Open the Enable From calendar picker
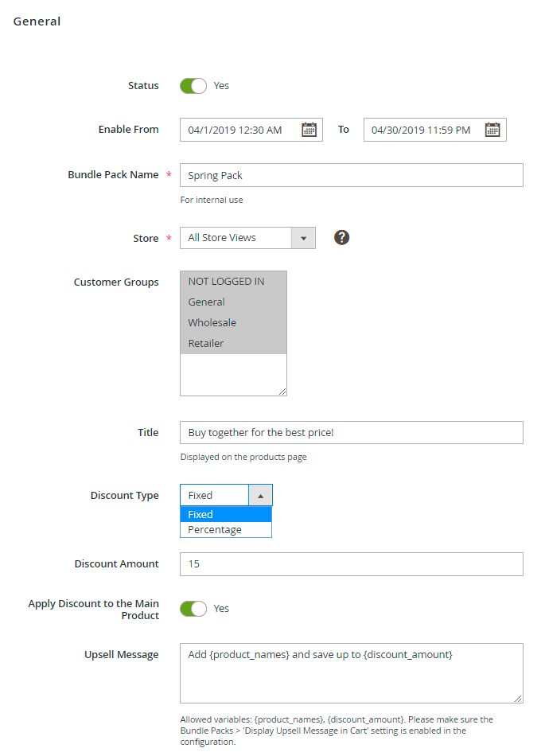This screenshot has height=756, width=545. (309, 130)
